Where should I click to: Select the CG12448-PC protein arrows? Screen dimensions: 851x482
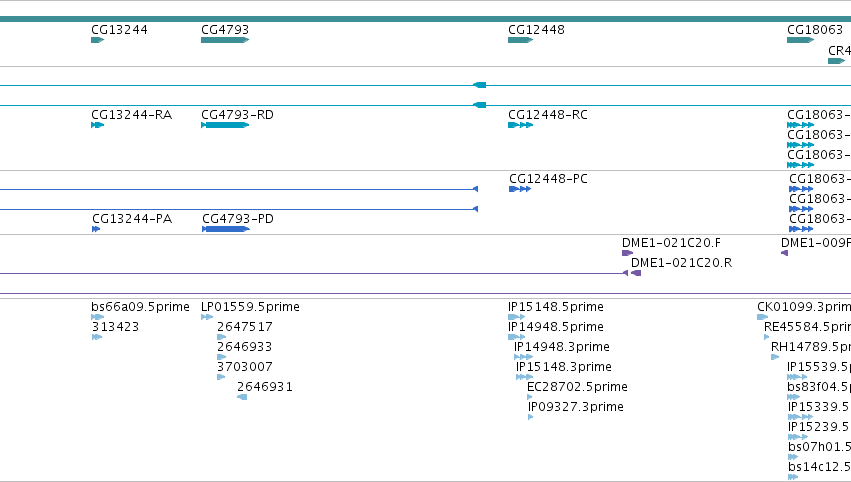click(x=520, y=189)
